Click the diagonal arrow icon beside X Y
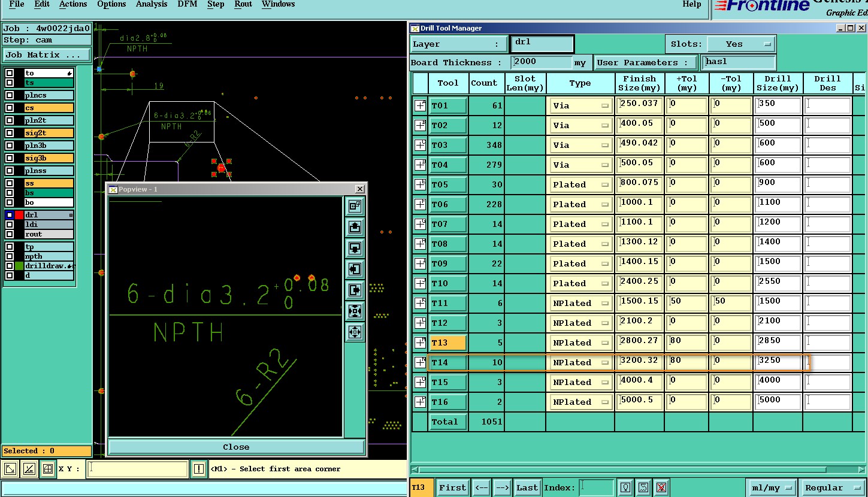 pos(10,469)
